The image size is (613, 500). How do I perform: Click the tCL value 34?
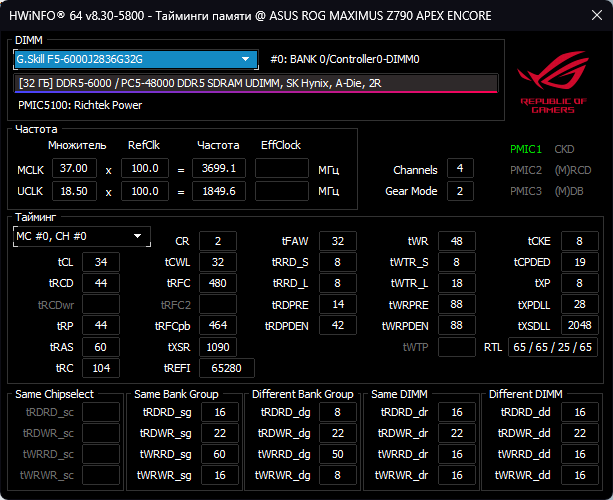point(101,262)
